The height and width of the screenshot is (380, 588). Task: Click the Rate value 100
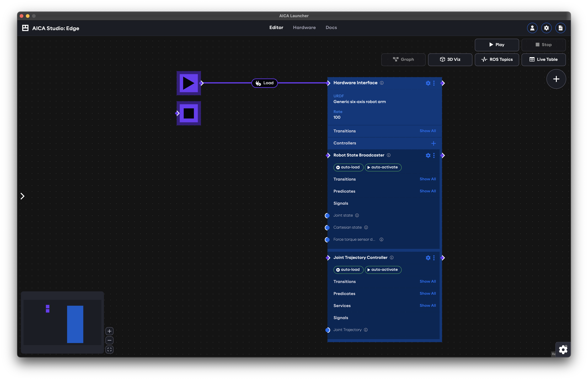[x=337, y=118]
